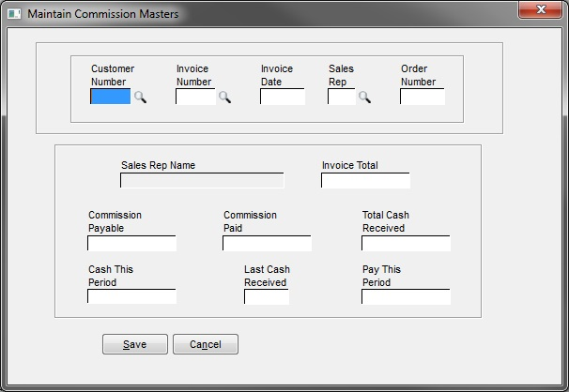Click the window icon in the title bar

pyautogui.click(x=14, y=14)
